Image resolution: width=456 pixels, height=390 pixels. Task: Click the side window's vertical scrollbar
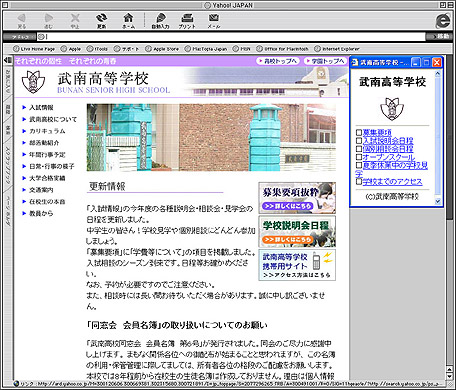(x=438, y=138)
